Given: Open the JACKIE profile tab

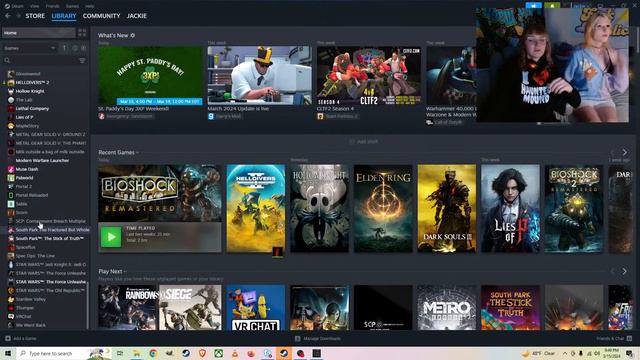Looking at the screenshot, I should (x=136, y=16).
